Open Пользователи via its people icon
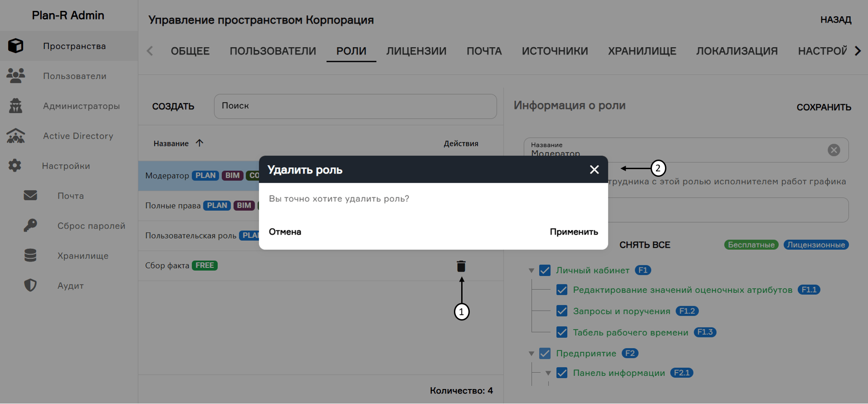The height and width of the screenshot is (404, 868). [x=16, y=76]
